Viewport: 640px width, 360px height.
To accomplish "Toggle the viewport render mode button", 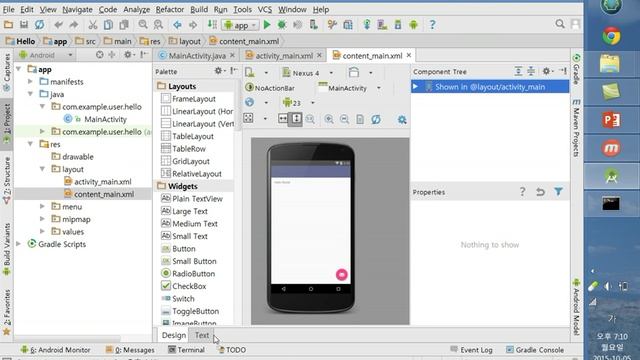I will coord(248,118).
